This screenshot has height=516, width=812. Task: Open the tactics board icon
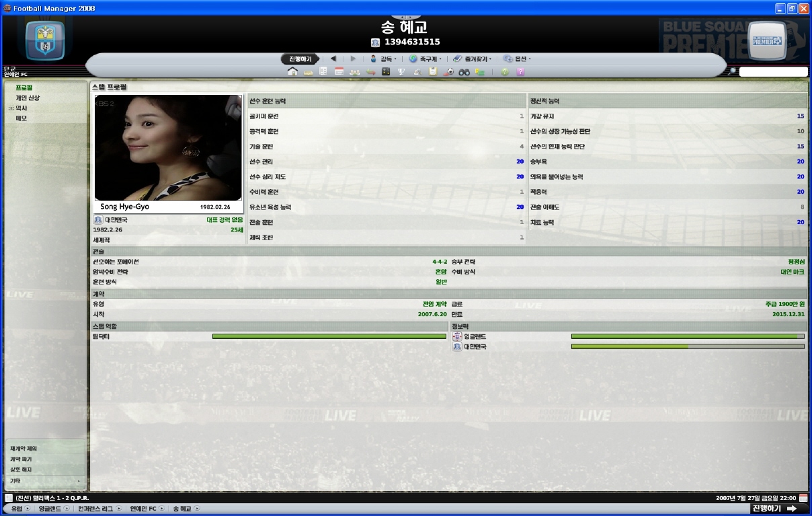(386, 72)
